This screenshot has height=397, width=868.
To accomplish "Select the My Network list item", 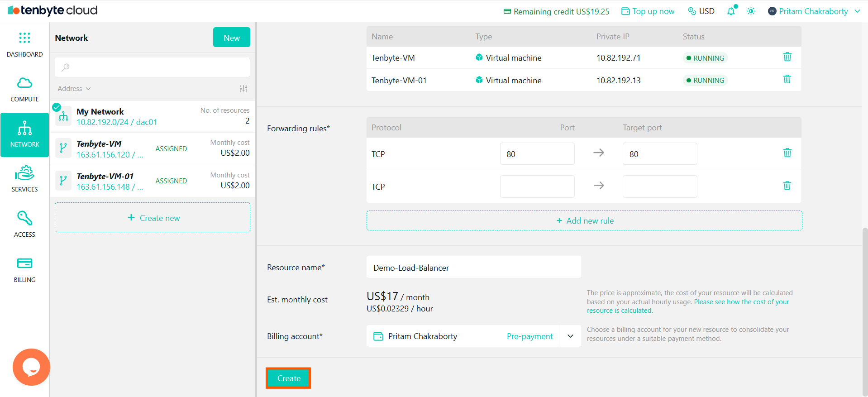I will 153,116.
